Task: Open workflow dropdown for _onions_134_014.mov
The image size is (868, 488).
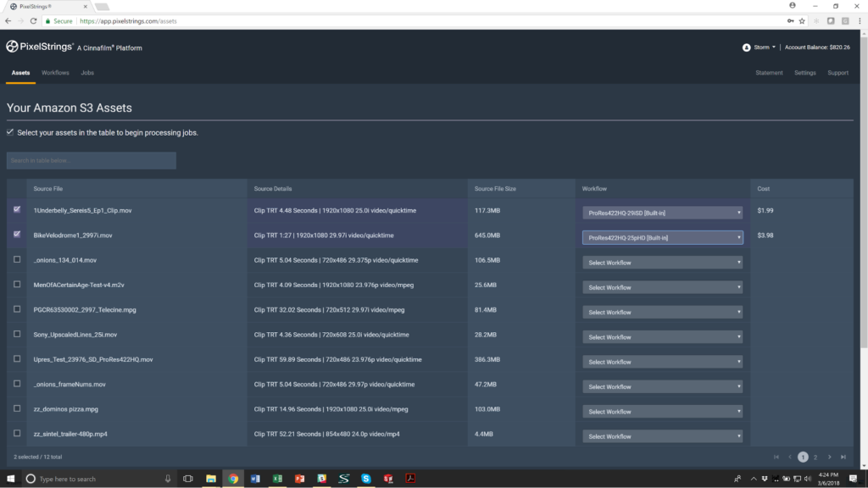Action: point(663,263)
